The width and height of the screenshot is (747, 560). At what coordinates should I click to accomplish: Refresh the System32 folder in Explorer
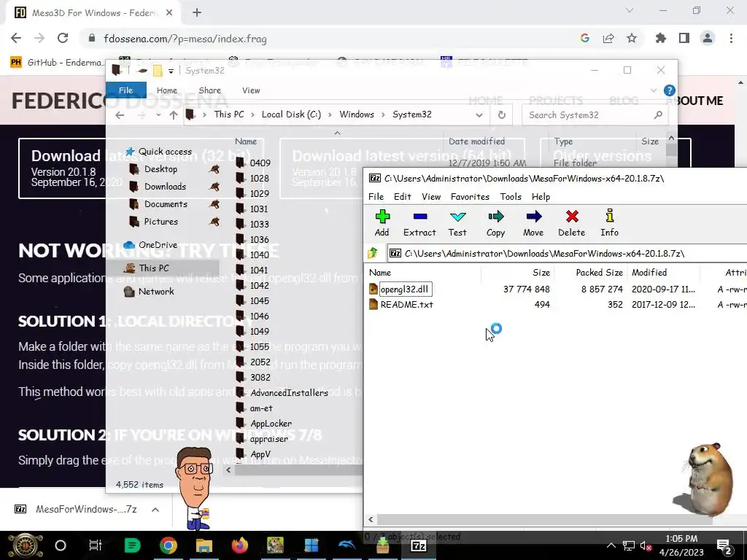501,115
